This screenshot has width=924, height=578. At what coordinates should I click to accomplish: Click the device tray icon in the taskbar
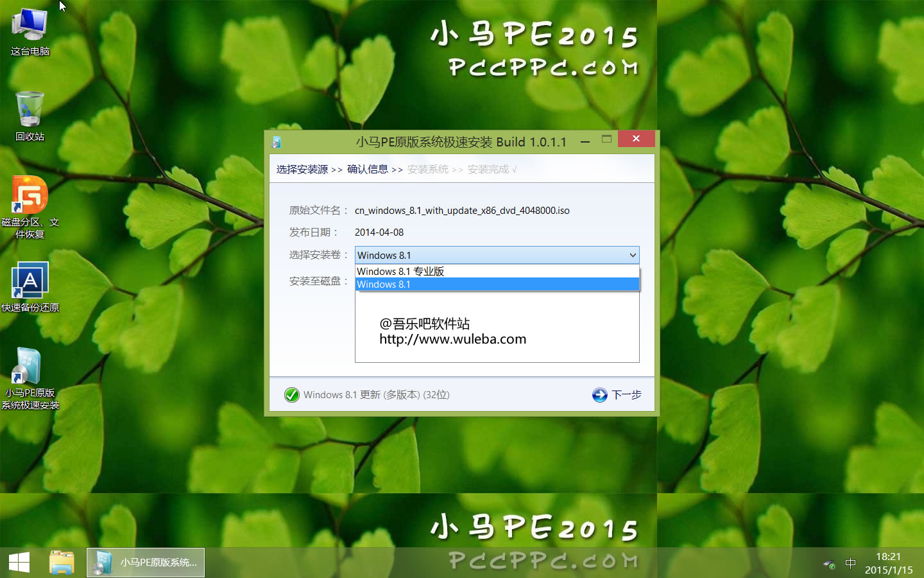pos(830,564)
